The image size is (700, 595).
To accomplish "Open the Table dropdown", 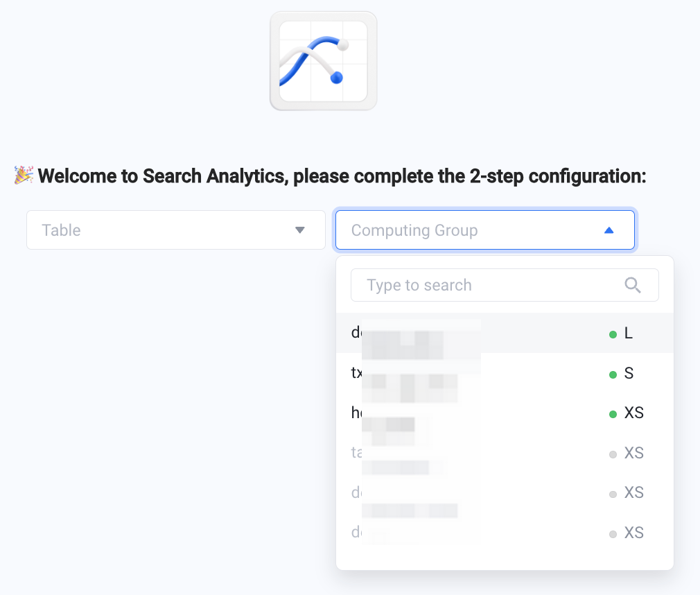I will 176,230.
